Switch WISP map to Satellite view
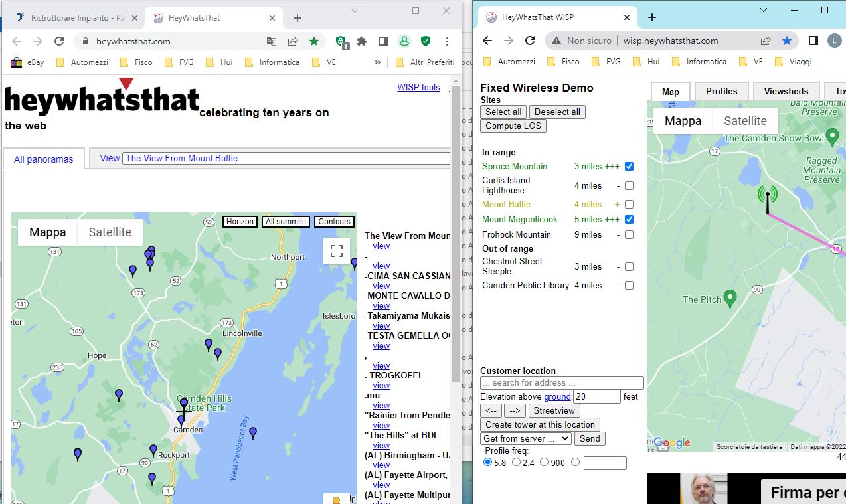The image size is (846, 504). [x=745, y=121]
